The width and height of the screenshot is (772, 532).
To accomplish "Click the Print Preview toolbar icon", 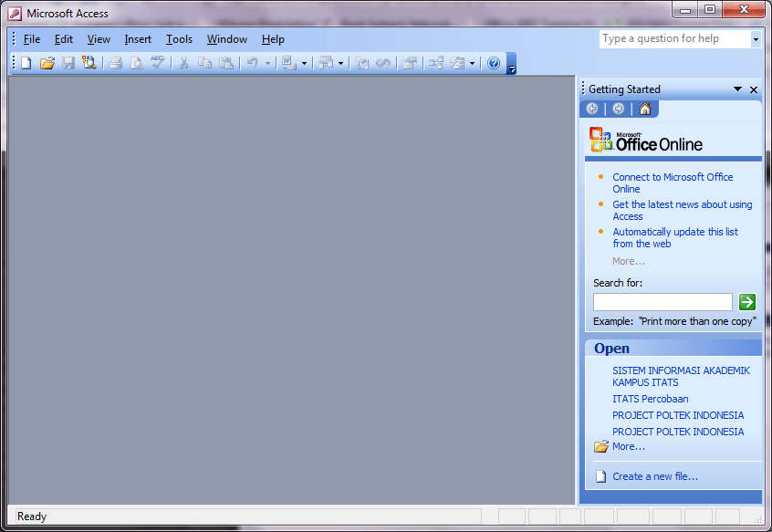I will pos(136,63).
